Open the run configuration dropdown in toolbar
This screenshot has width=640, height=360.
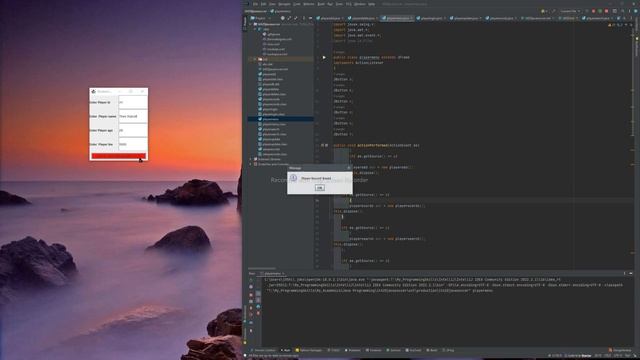click(569, 11)
